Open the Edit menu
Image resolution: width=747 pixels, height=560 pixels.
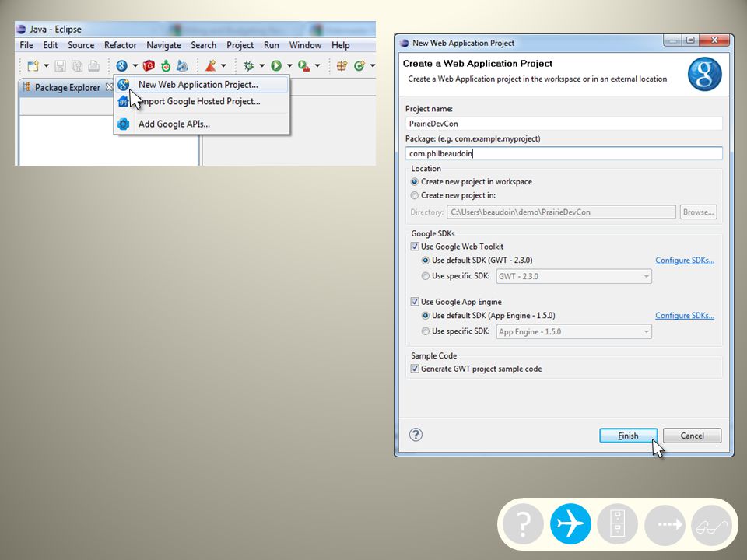pyautogui.click(x=50, y=45)
